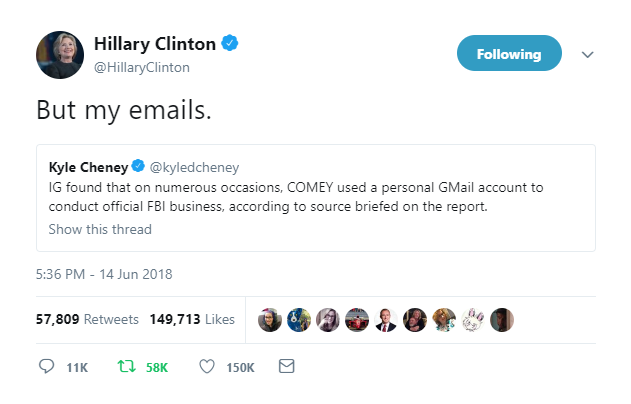Image resolution: width=631 pixels, height=404 pixels.
Task: Open Hillary Clinton's profile avatar
Action: coord(59,55)
